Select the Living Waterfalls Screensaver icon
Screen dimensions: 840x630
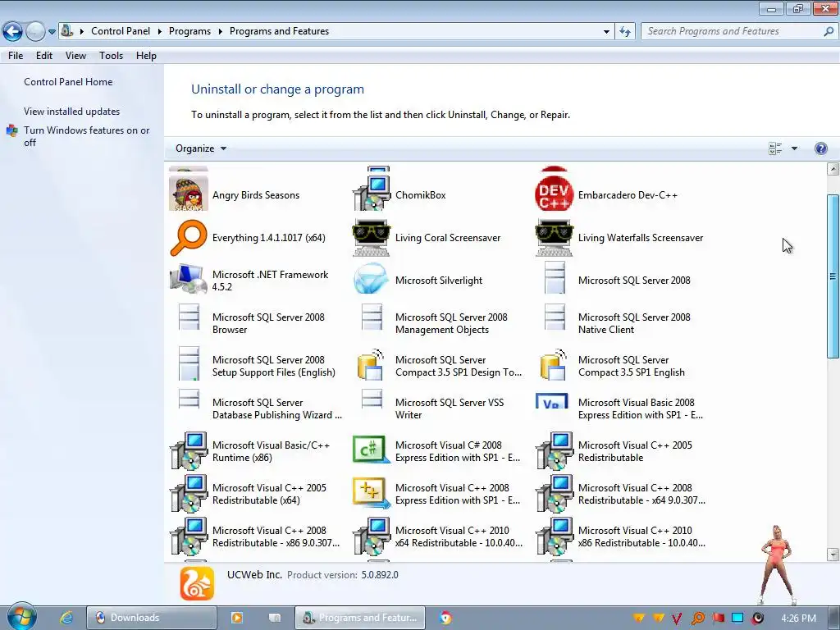coord(554,237)
